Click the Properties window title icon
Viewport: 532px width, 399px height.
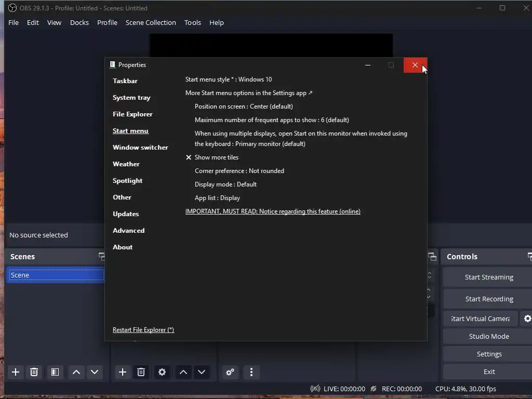tap(113, 64)
